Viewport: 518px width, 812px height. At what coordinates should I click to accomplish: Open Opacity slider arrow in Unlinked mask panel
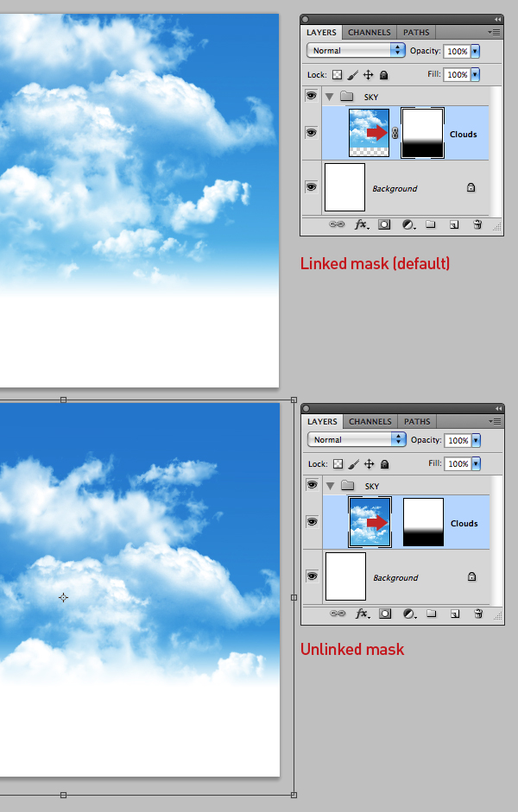tap(476, 441)
